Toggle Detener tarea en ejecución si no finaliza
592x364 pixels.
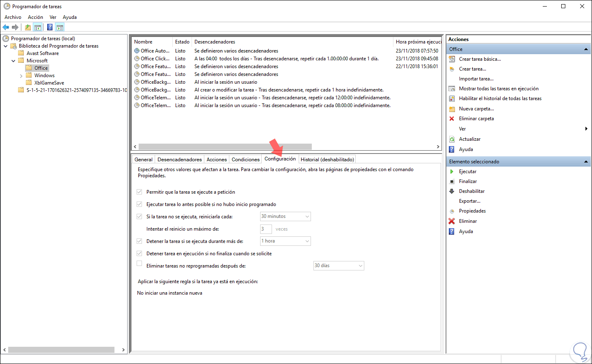point(139,253)
